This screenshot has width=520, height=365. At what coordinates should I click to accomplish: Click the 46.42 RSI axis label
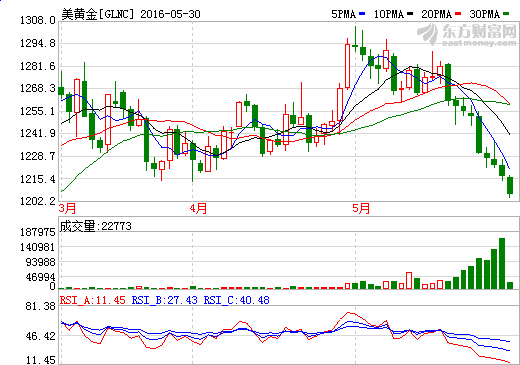pyautogui.click(x=40, y=336)
